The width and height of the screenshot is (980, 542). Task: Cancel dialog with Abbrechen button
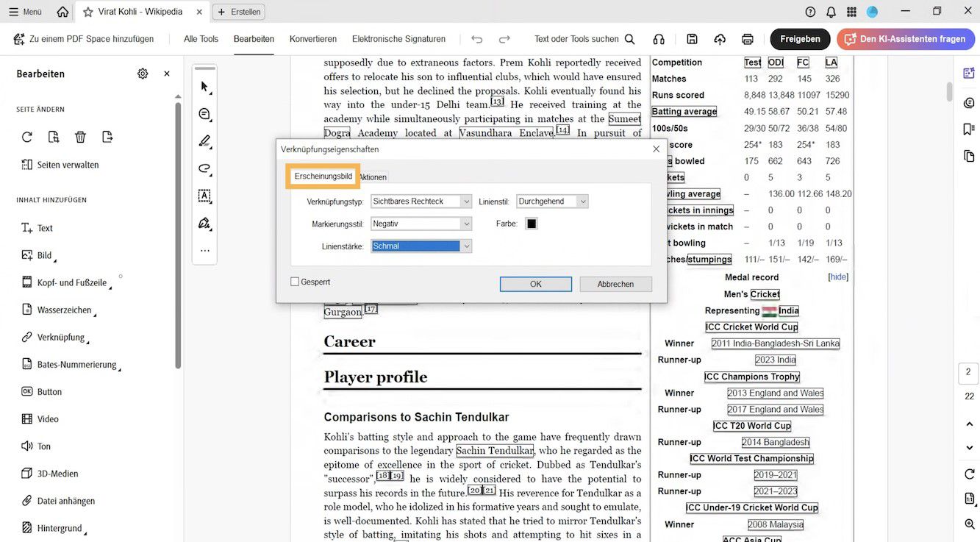click(615, 284)
